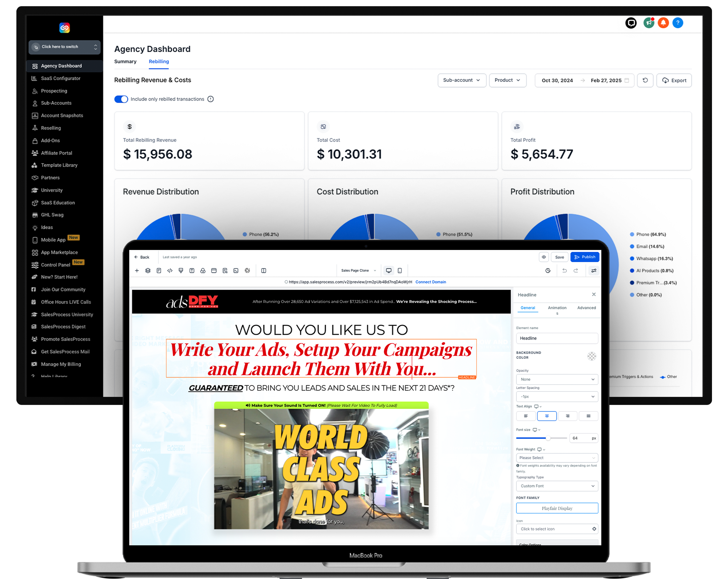Click the Click to select icon field
This screenshot has width=728, height=585.
[557, 529]
